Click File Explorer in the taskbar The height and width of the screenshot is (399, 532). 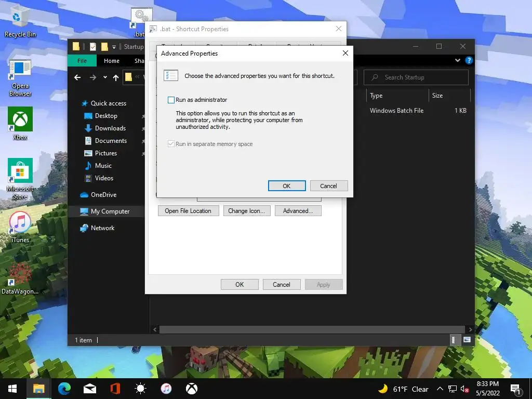pos(38,389)
